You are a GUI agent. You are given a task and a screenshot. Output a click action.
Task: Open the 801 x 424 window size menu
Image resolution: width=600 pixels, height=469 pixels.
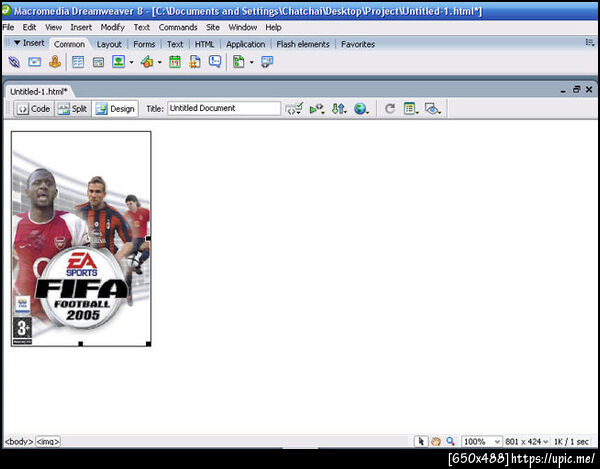(527, 442)
